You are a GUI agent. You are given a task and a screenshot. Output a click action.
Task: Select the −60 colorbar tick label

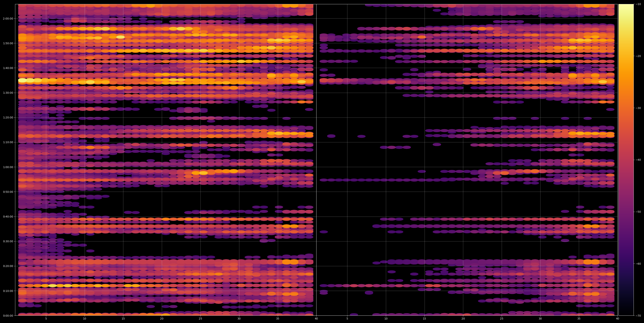tap(638, 264)
